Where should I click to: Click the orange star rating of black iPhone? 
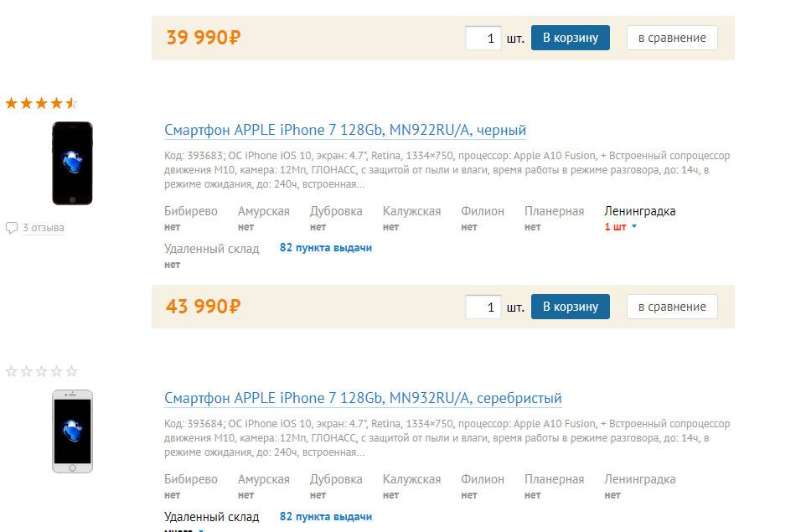41,104
